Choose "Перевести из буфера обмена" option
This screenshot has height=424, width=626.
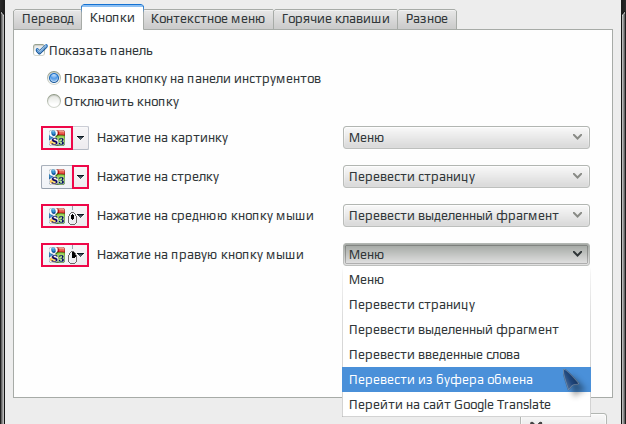[466, 380]
